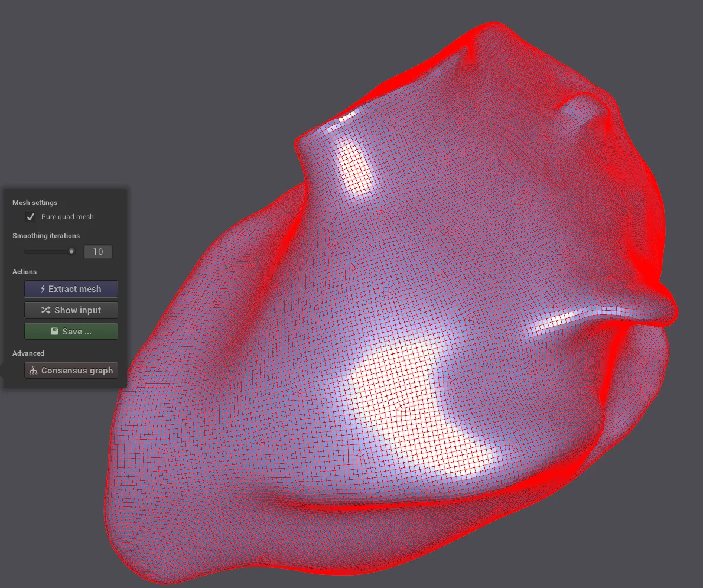Click the shuffle icon on Show input
The height and width of the screenshot is (588, 703).
tap(45, 310)
